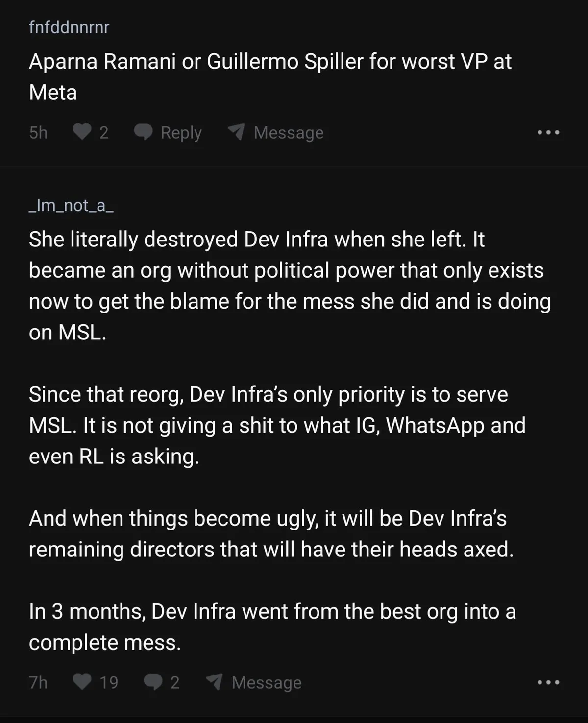Click the 19 likes count
Viewport: 588px width, 723px height.
point(109,682)
